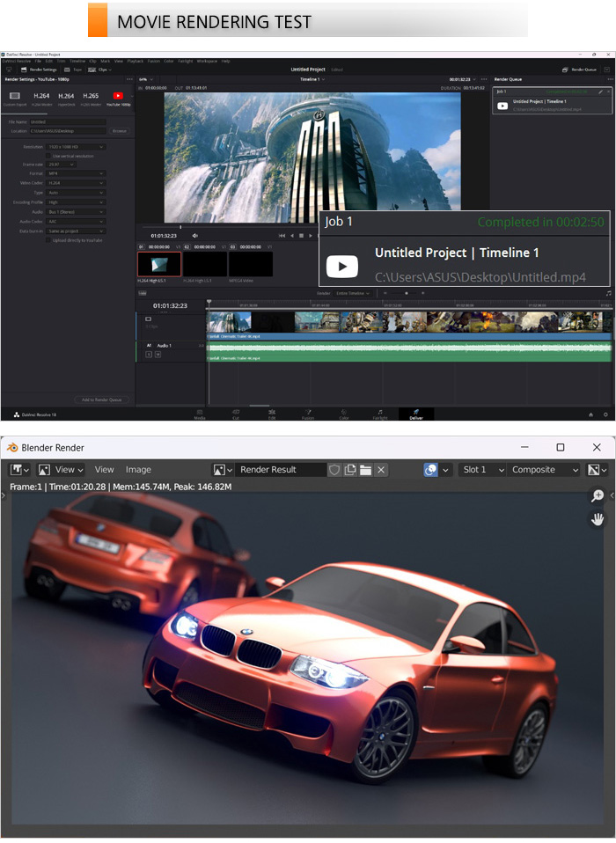Choose the H.265 Master preset icon
The image size is (616, 843).
[91, 98]
